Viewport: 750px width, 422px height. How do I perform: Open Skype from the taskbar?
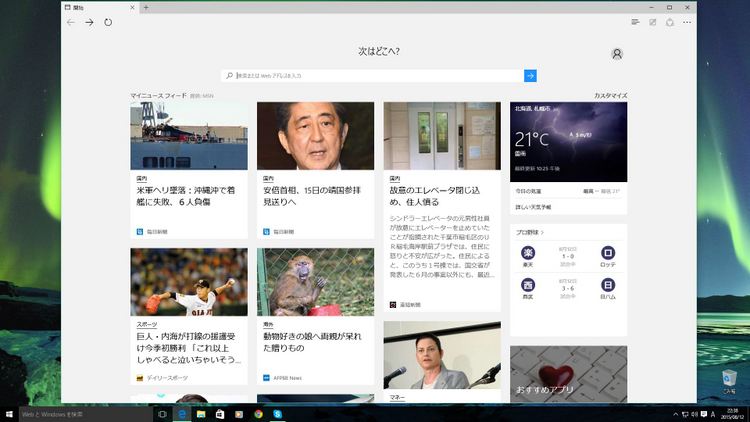tap(277, 414)
